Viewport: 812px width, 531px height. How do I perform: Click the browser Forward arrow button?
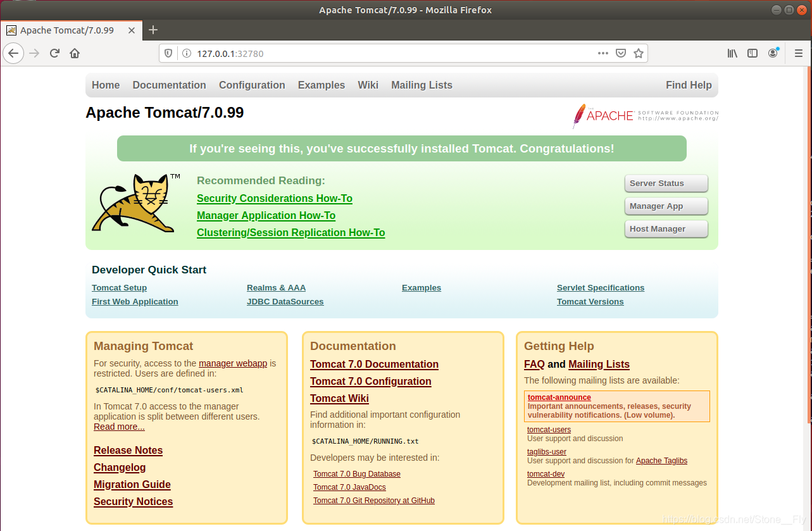pos(34,53)
